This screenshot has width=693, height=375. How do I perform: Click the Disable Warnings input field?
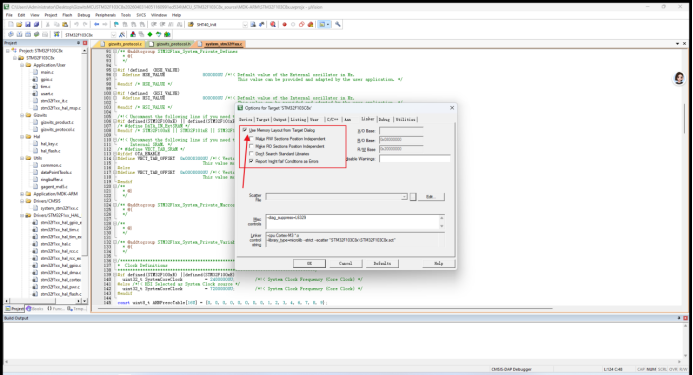(415, 158)
